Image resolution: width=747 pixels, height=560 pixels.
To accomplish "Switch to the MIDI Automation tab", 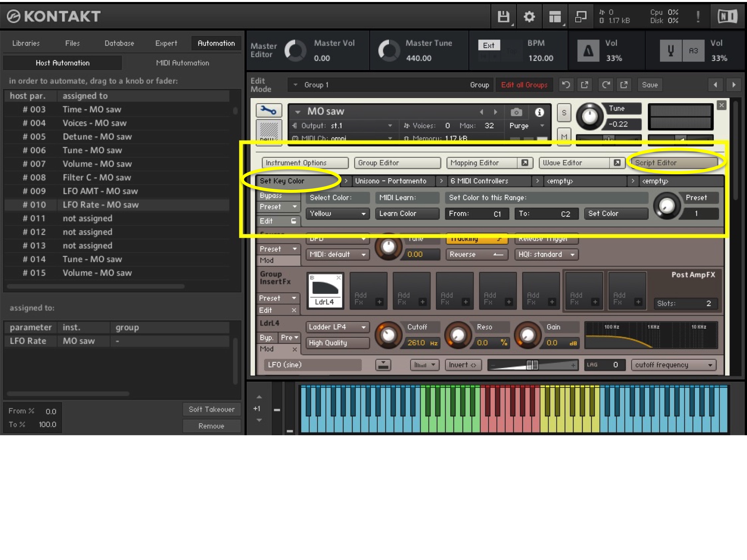I will tap(182, 63).
